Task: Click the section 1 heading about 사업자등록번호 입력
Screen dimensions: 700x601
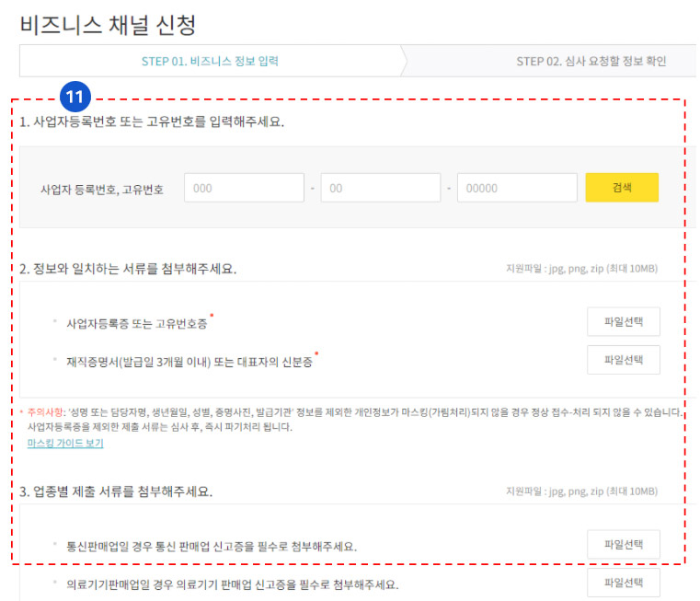Action: click(x=152, y=122)
